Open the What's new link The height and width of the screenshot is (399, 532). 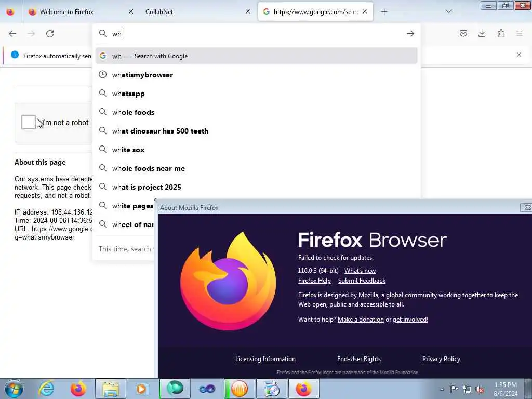coord(360,270)
